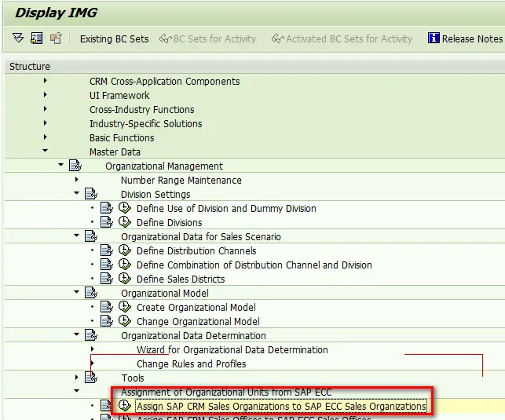Expand CRM Cross-Application Components node
Image resolution: width=505 pixels, height=420 pixels.
(45, 80)
